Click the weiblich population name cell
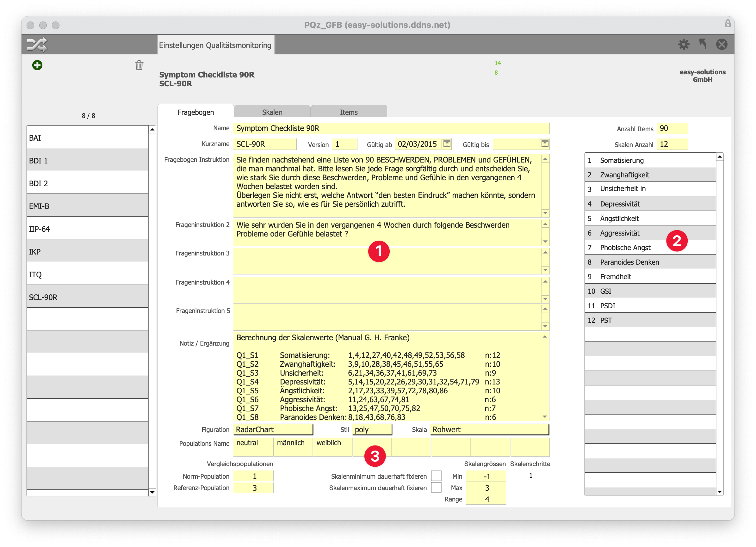Image resolution: width=756 pixels, height=547 pixels. [x=332, y=447]
